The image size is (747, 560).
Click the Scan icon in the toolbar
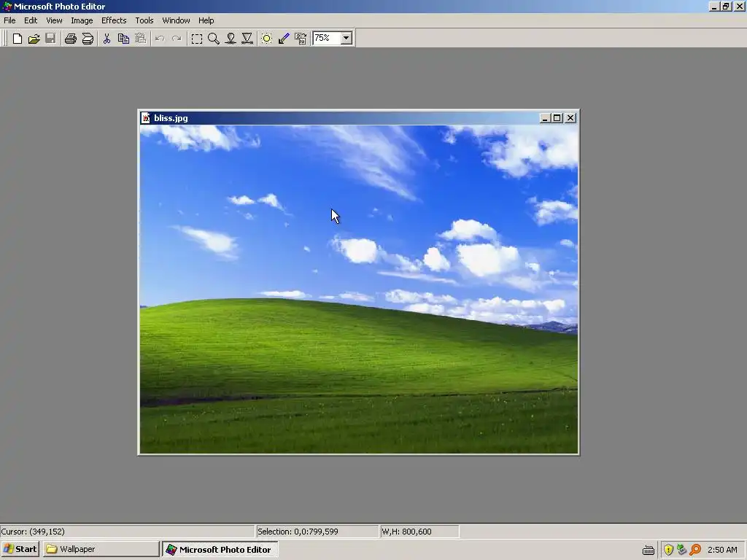88,39
